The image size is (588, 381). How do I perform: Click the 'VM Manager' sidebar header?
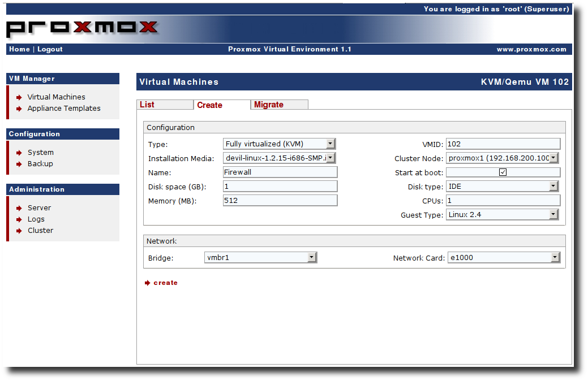click(x=32, y=79)
